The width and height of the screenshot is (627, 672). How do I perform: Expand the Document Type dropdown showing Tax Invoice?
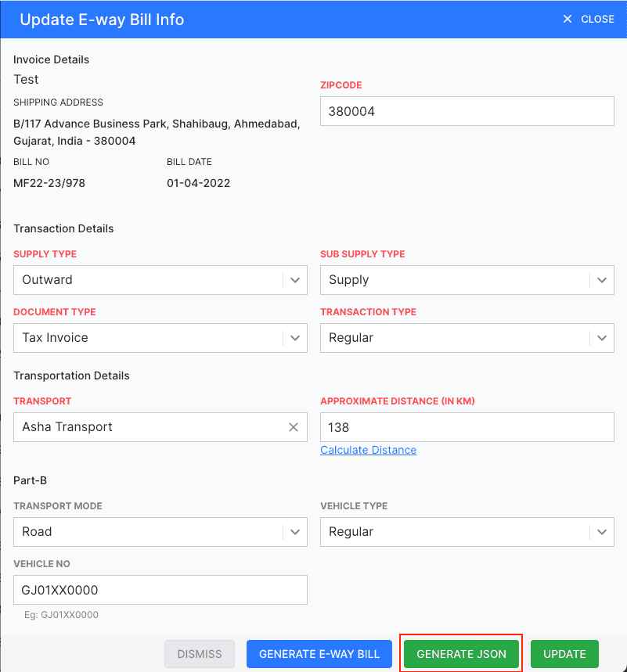click(295, 338)
